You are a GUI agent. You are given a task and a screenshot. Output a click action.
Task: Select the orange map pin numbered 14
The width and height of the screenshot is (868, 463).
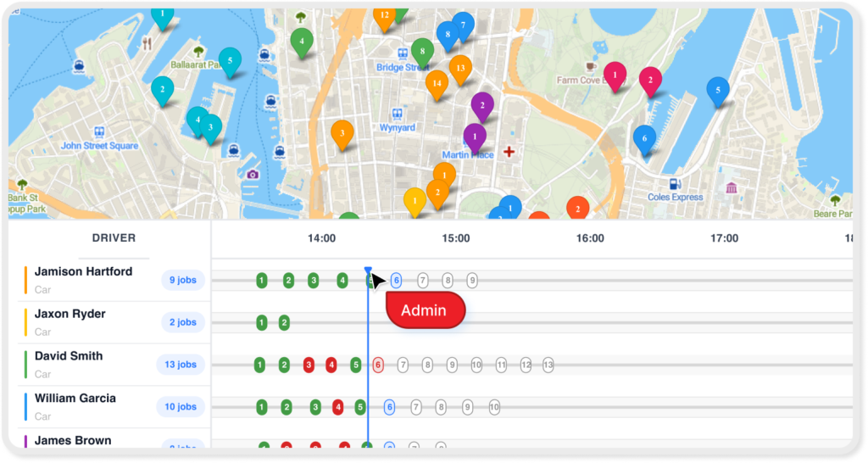pyautogui.click(x=436, y=84)
